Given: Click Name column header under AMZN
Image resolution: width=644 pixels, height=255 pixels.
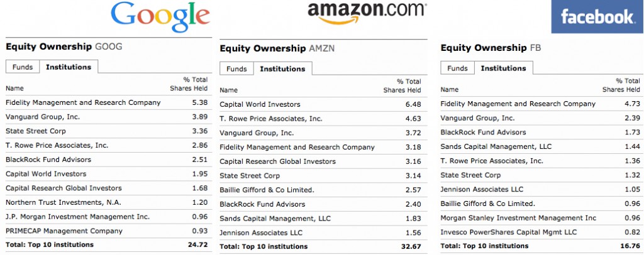Looking at the screenshot, I should [228, 90].
